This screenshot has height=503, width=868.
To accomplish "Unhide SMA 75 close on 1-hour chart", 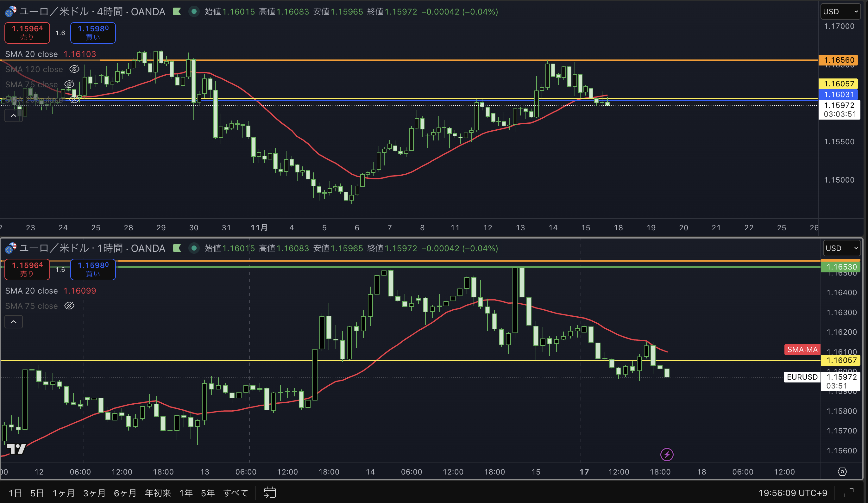I will pos(69,306).
